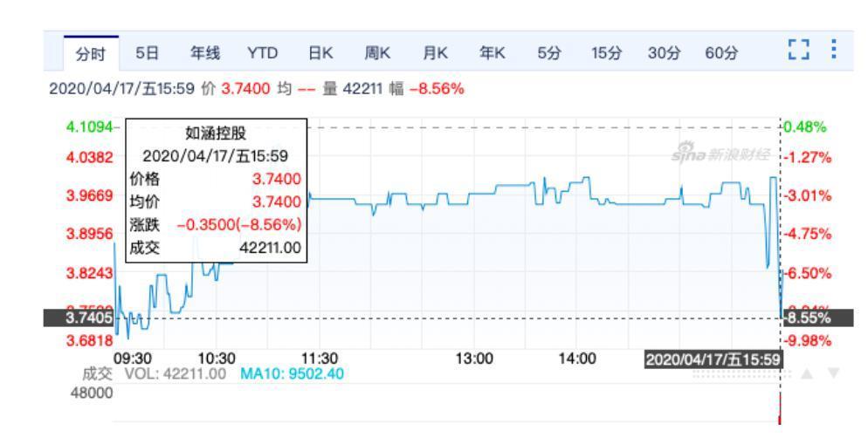The height and width of the screenshot is (444, 868).
Task: Switch to the YTD chart tab
Action: coord(262,54)
